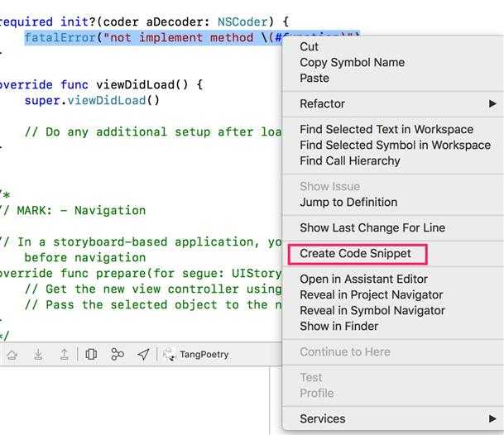Screen dimensions: 504x435
Task: Click the Step Into debug icon
Action: [38, 354]
